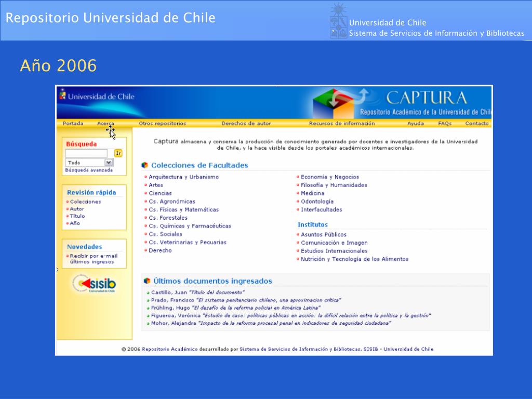Open Derechos de autor menu item
Image resolution: width=532 pixels, height=399 pixels.
[x=246, y=124]
